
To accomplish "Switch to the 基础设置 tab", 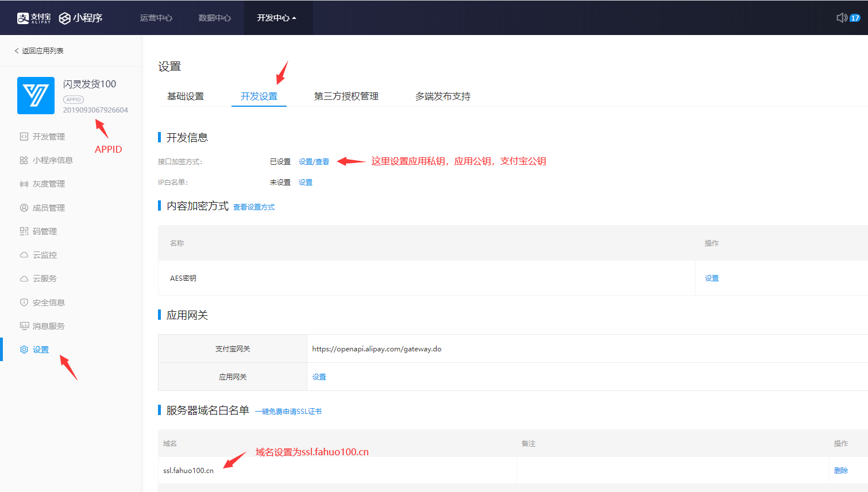I will point(186,96).
